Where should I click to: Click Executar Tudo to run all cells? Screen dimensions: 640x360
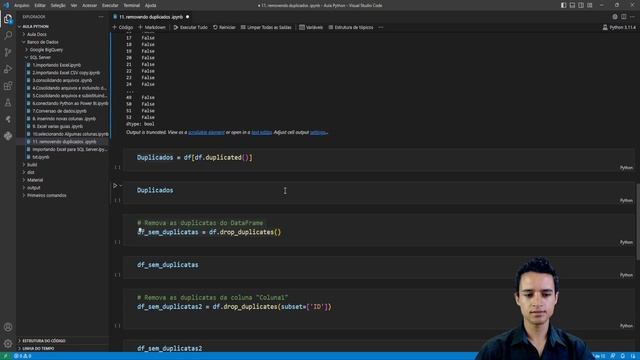[x=191, y=27]
